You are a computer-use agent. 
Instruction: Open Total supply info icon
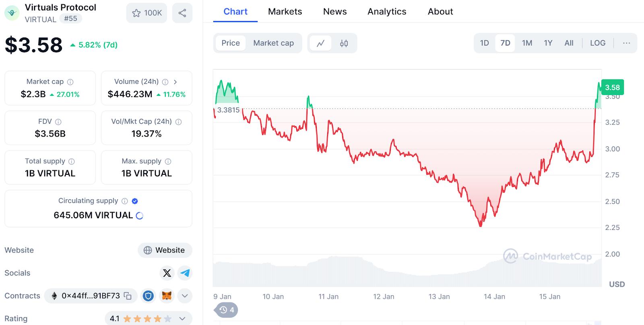[72, 161]
